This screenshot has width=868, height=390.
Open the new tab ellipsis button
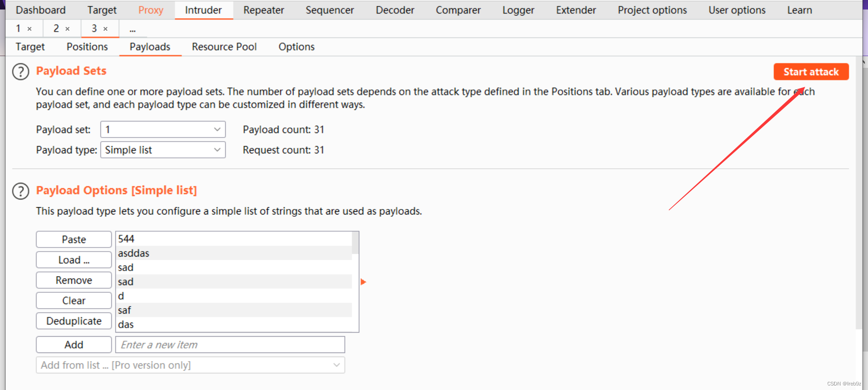132,29
